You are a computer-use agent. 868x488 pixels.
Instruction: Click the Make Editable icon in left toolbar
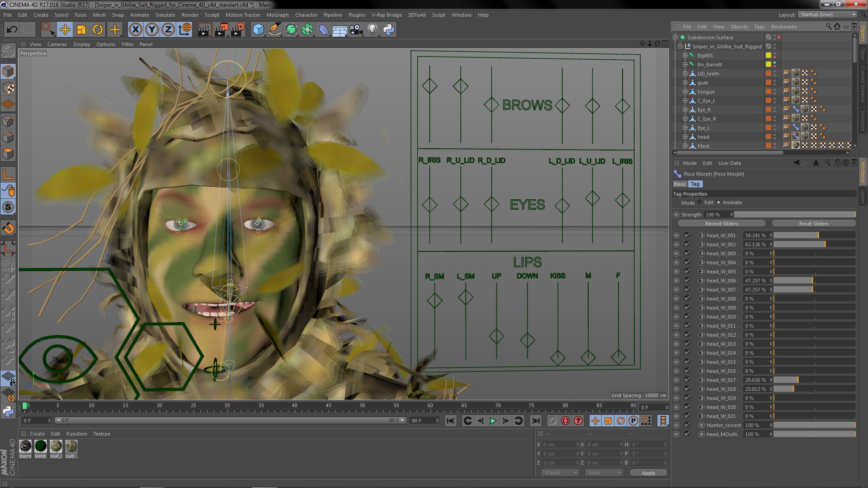(8, 51)
